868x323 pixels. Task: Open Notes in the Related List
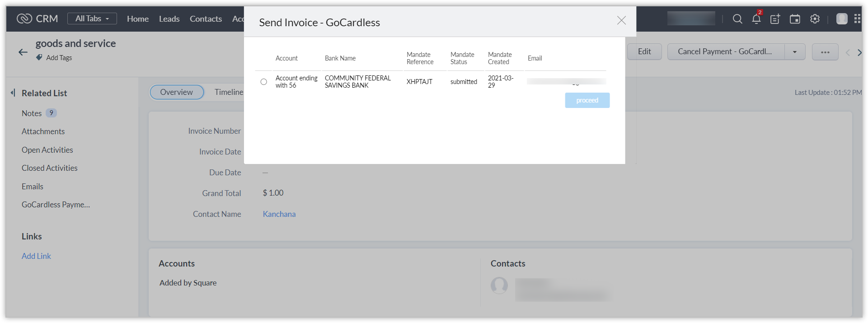click(x=32, y=113)
